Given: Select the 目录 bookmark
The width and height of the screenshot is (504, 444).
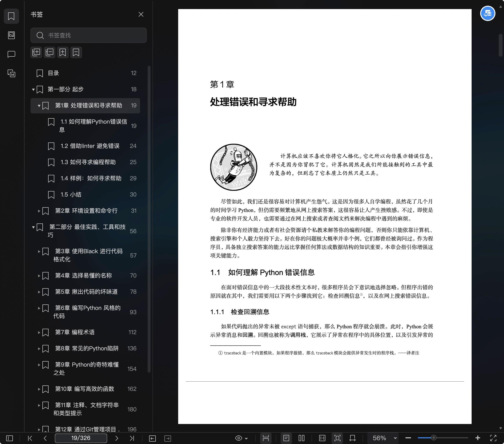Looking at the screenshot, I should pos(85,73).
